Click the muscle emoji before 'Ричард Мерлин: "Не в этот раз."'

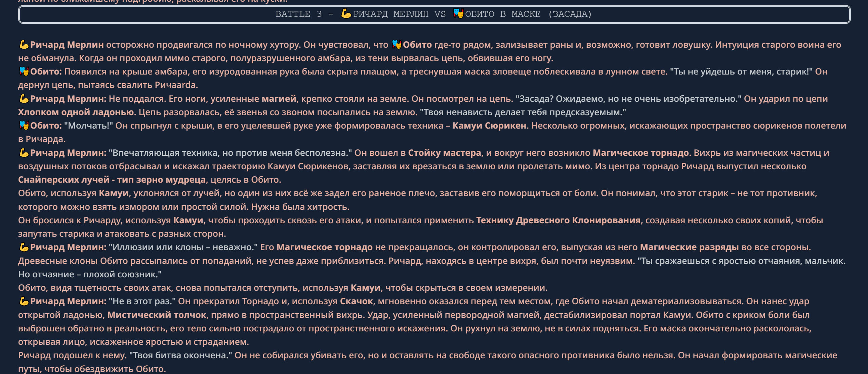pyautogui.click(x=24, y=301)
